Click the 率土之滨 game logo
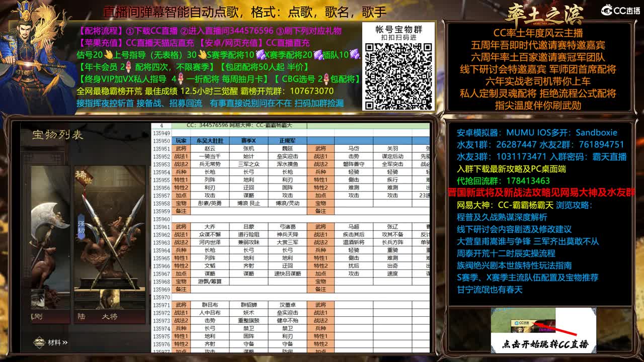This screenshot has width=644, height=362. click(544, 13)
